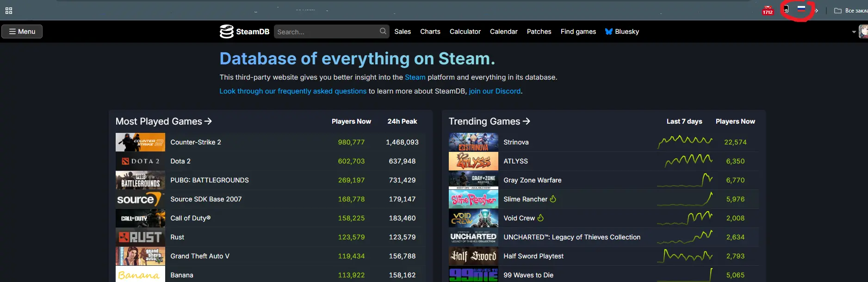The image size is (868, 282).
Task: Click Strinova 7-day trend sparkline
Action: (x=685, y=142)
